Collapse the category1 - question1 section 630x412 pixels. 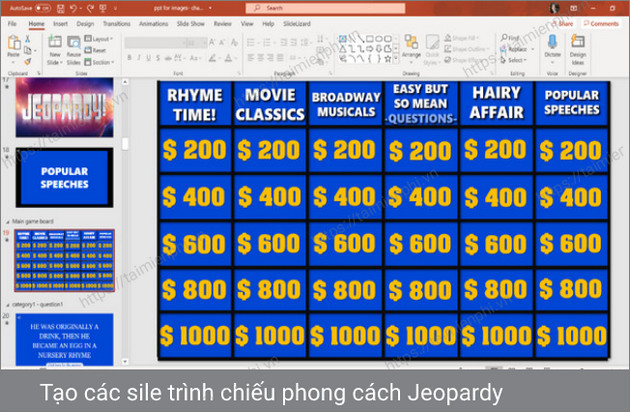click(8, 305)
